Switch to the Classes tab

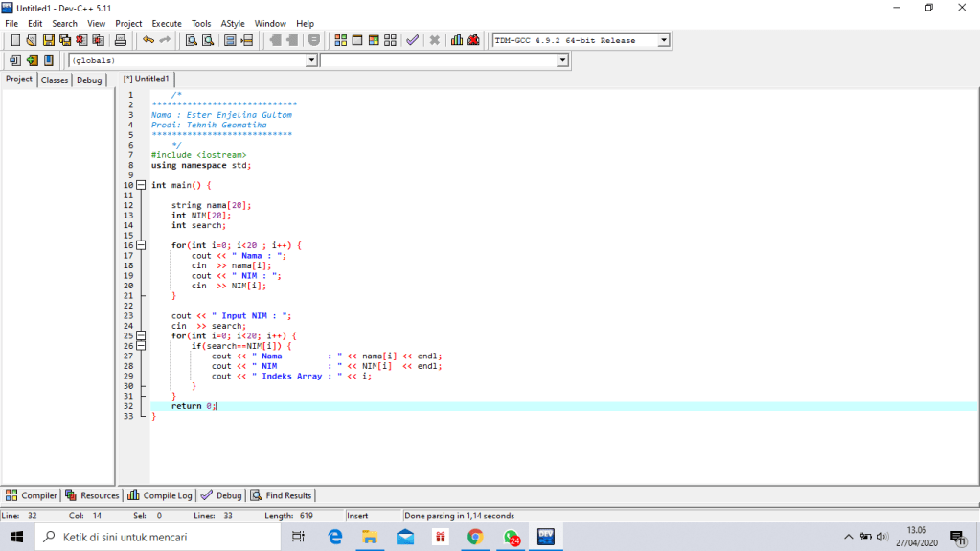click(55, 80)
